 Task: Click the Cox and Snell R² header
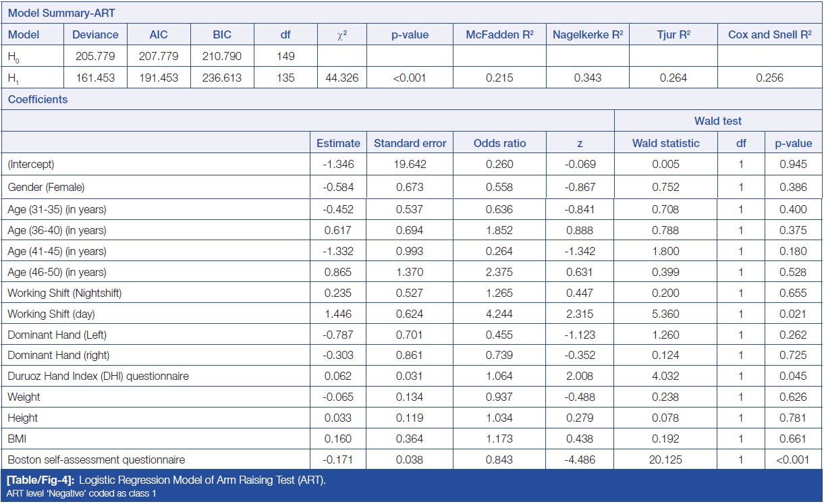[x=769, y=34]
